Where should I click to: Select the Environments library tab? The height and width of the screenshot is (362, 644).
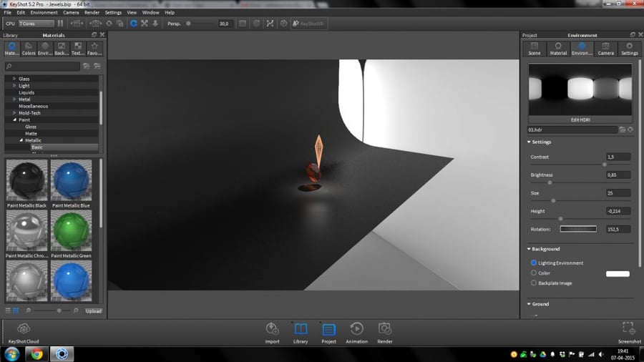pos(45,49)
